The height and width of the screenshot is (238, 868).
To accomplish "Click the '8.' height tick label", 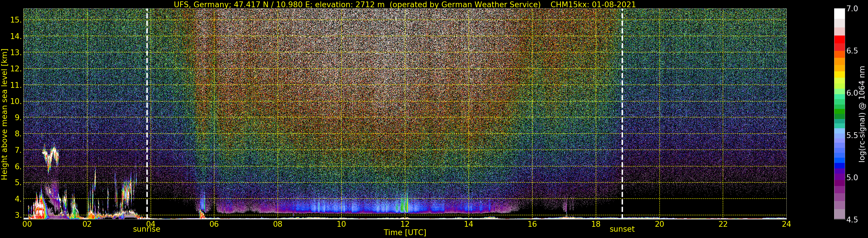I will click(x=18, y=134).
